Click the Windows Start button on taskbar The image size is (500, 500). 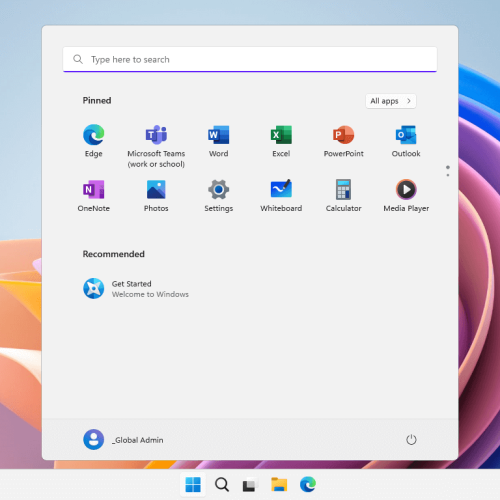pyautogui.click(x=193, y=484)
